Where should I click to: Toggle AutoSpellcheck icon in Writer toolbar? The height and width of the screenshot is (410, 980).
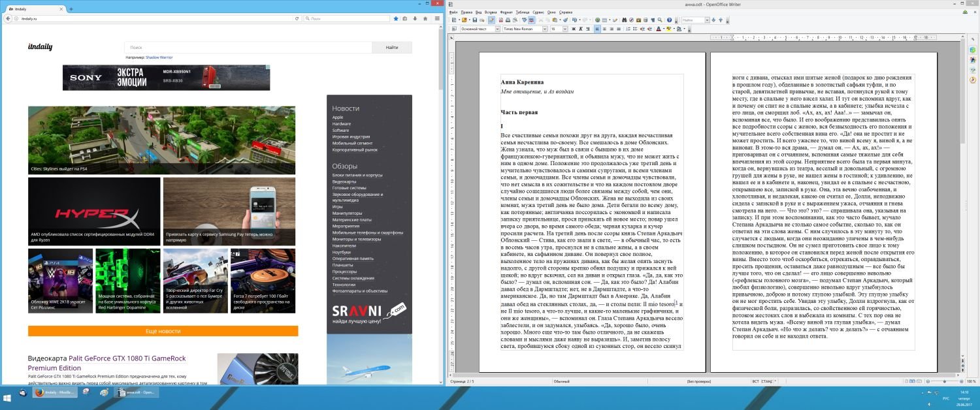pyautogui.click(x=532, y=20)
